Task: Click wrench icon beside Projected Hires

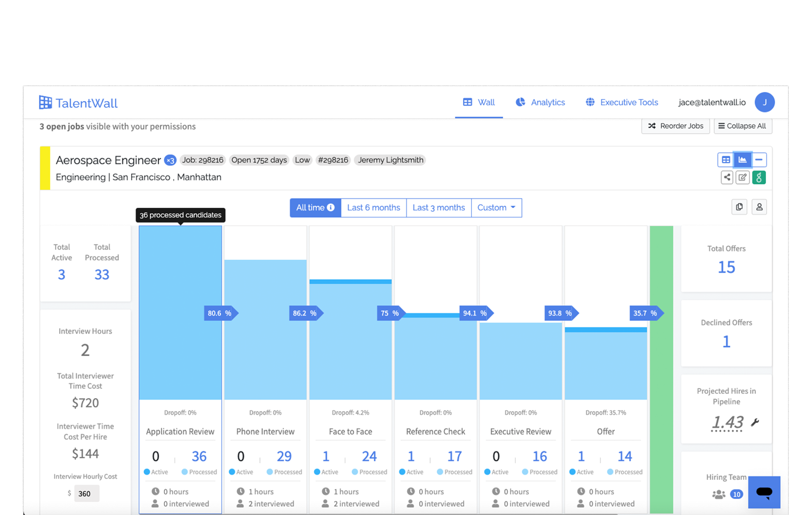Action: pos(755,422)
